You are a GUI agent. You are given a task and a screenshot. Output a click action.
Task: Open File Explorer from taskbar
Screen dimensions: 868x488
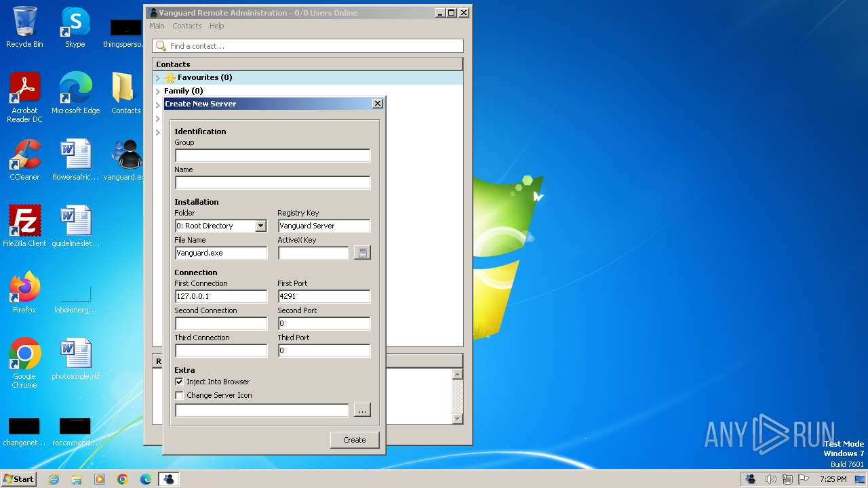pos(77,479)
